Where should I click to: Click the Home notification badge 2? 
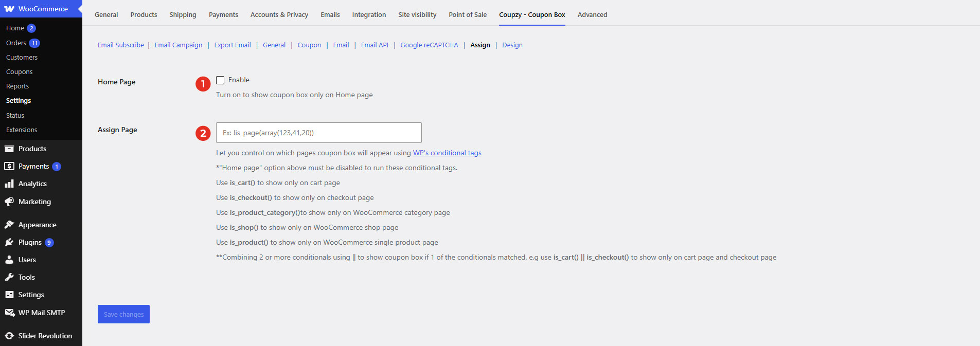(x=31, y=28)
